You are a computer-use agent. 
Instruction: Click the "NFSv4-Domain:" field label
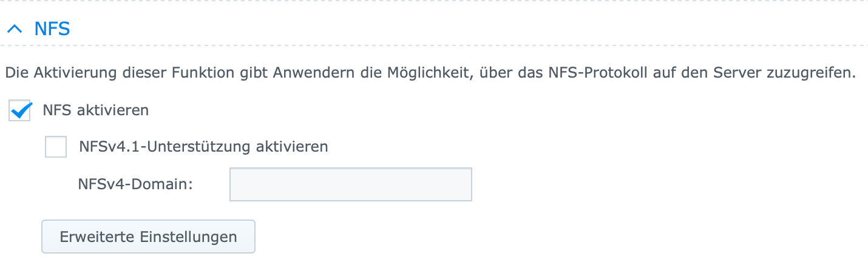[x=135, y=184]
